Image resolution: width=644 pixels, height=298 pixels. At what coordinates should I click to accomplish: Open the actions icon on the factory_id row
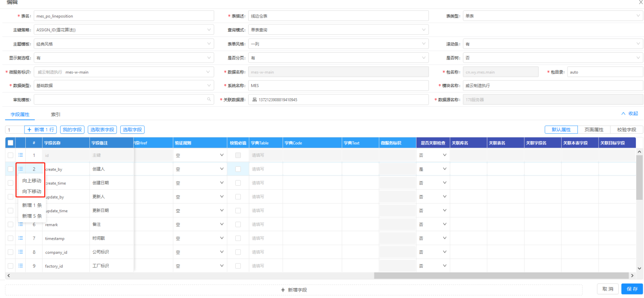(x=20, y=266)
